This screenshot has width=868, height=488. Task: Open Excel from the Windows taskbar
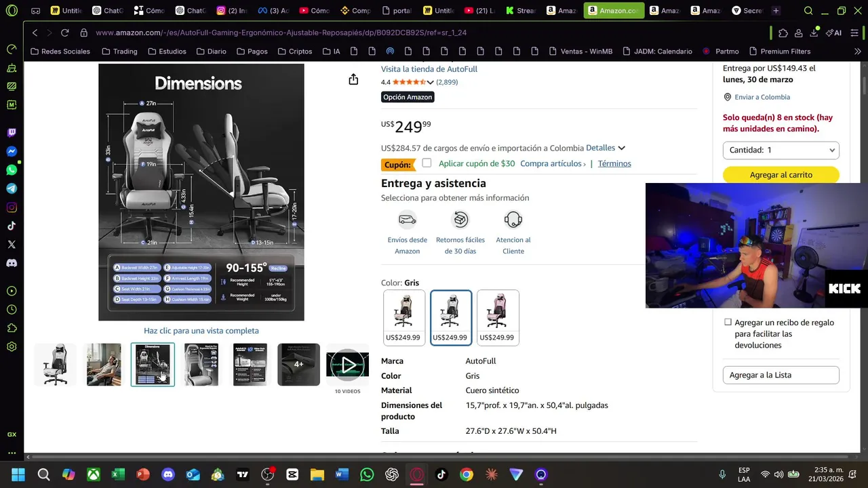point(118,474)
